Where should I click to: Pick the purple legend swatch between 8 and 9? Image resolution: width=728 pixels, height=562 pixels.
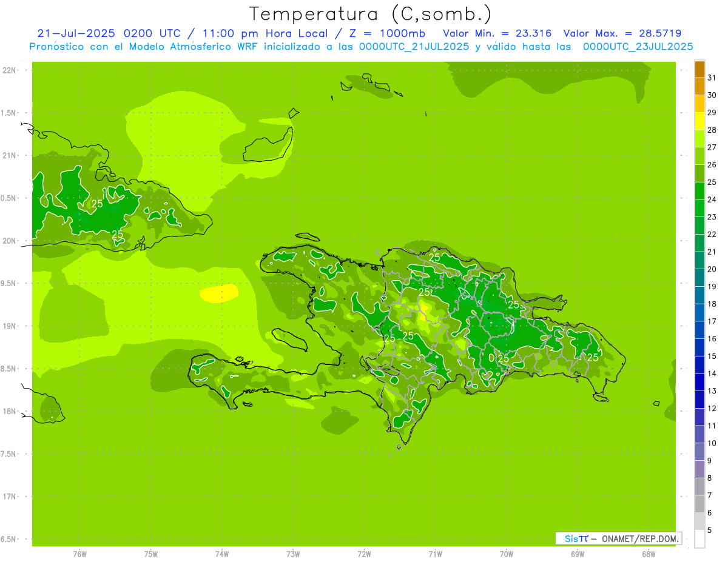(699, 469)
